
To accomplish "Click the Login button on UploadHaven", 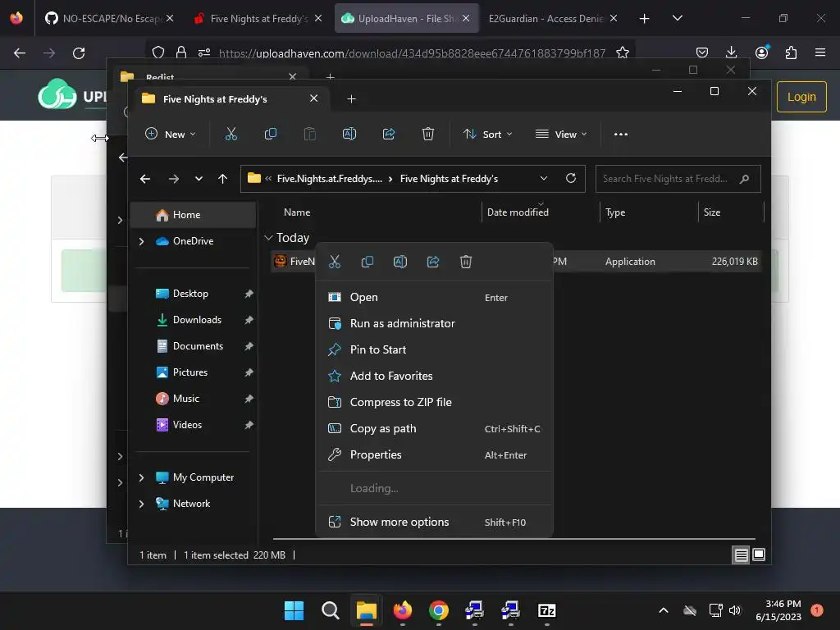I will tap(801, 97).
